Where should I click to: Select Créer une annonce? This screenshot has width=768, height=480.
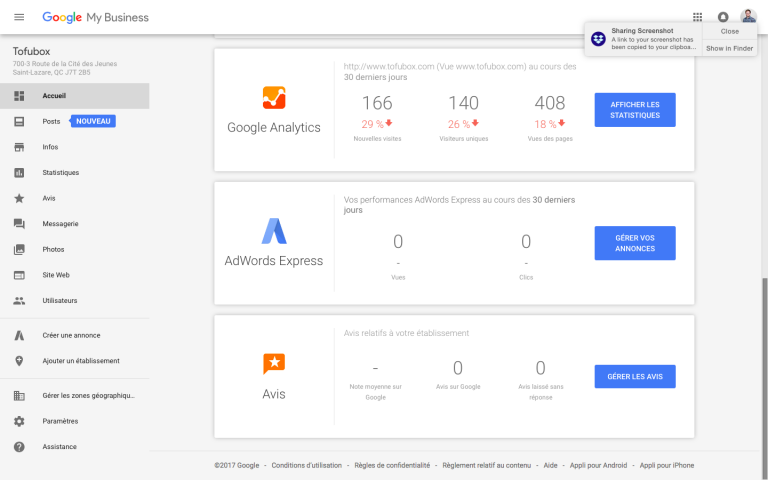point(74,336)
